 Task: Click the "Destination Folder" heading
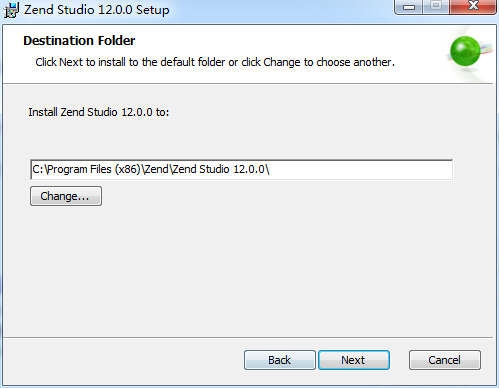79,41
